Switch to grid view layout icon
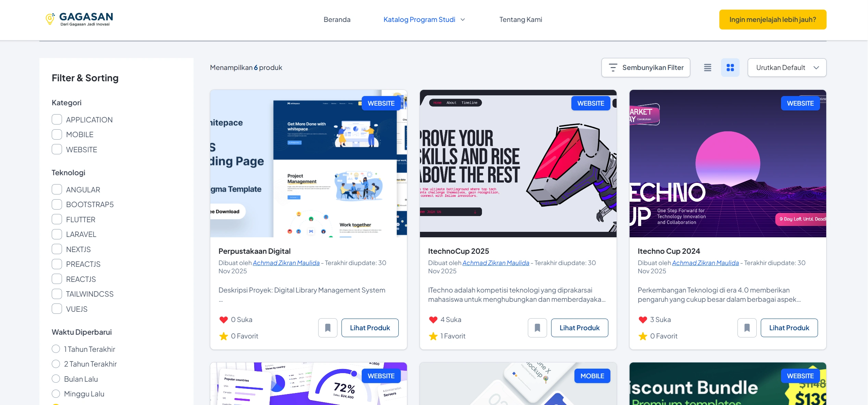Screen dimensions: 868x405 [x=730, y=68]
